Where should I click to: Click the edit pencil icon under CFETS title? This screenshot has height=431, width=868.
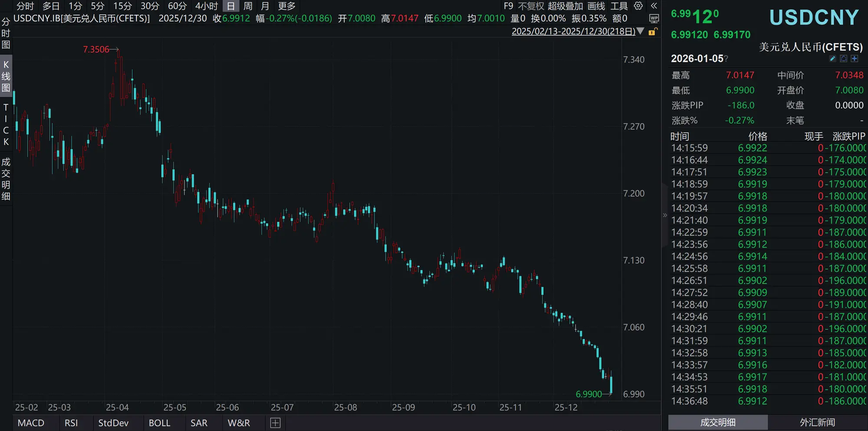(833, 59)
